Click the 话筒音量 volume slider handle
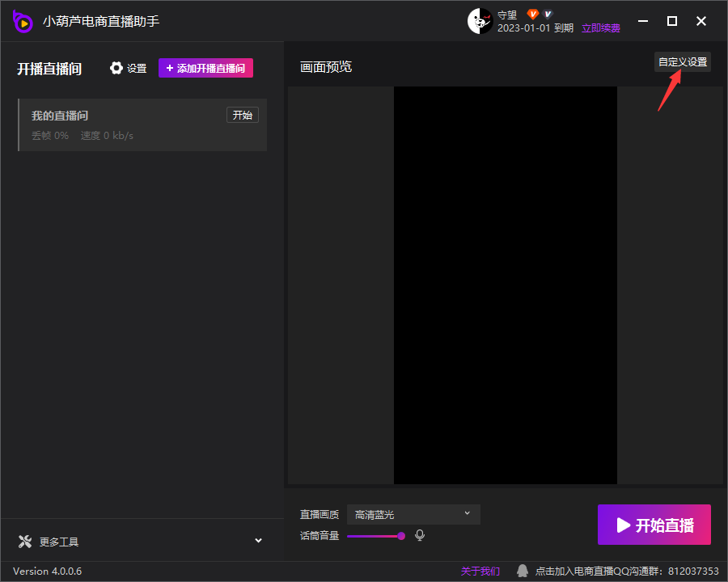Screen dimensions: 728x582 401,536
